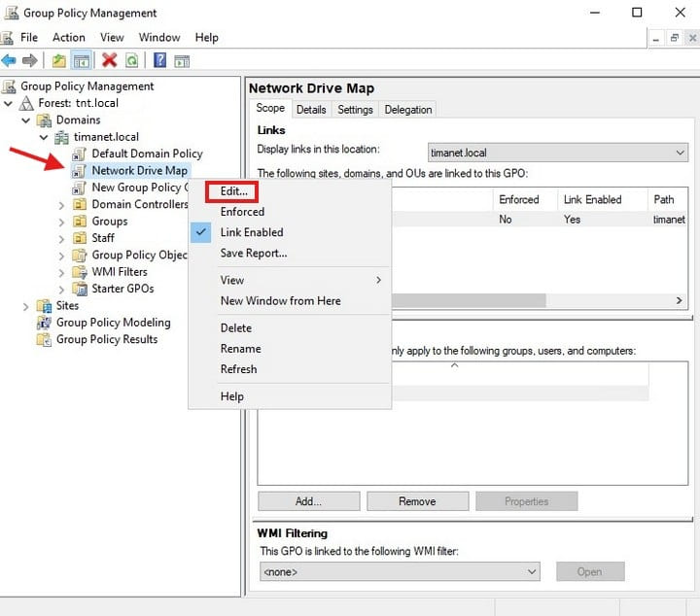
Task: Click the Group Policy Modeling icon
Action: (x=44, y=323)
